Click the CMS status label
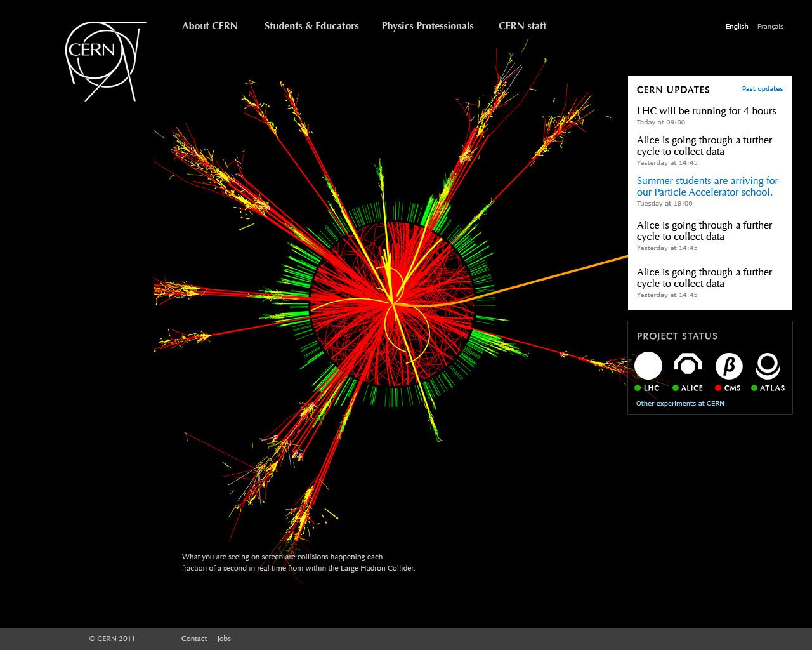Image resolution: width=812 pixels, height=650 pixels. point(732,388)
